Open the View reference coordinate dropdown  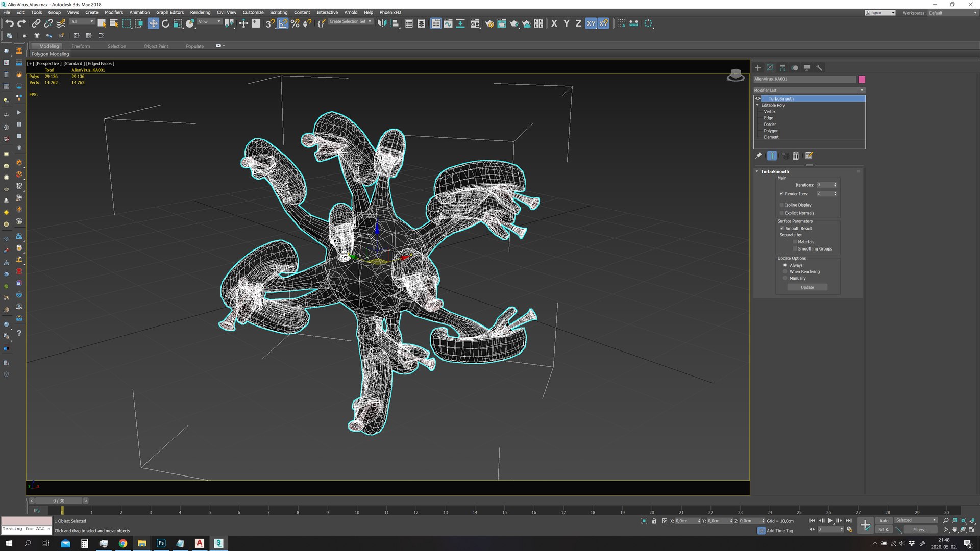tap(209, 21)
